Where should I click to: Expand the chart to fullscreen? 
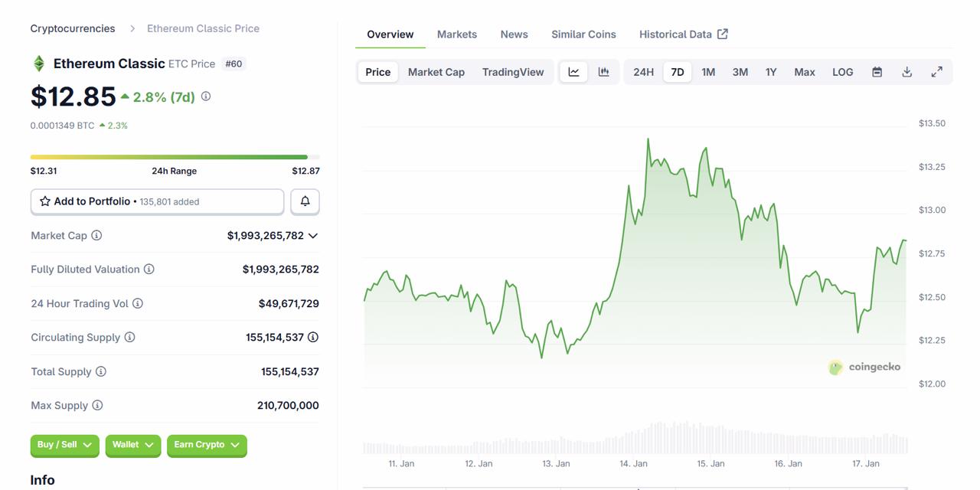point(937,71)
